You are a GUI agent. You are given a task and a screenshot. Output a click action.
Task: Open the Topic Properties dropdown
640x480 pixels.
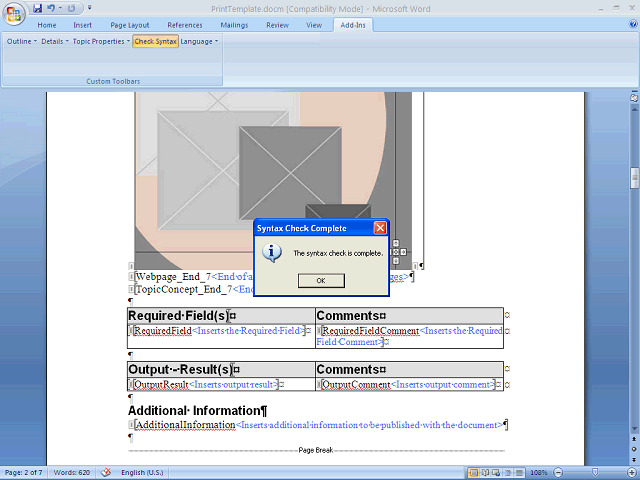[101, 41]
